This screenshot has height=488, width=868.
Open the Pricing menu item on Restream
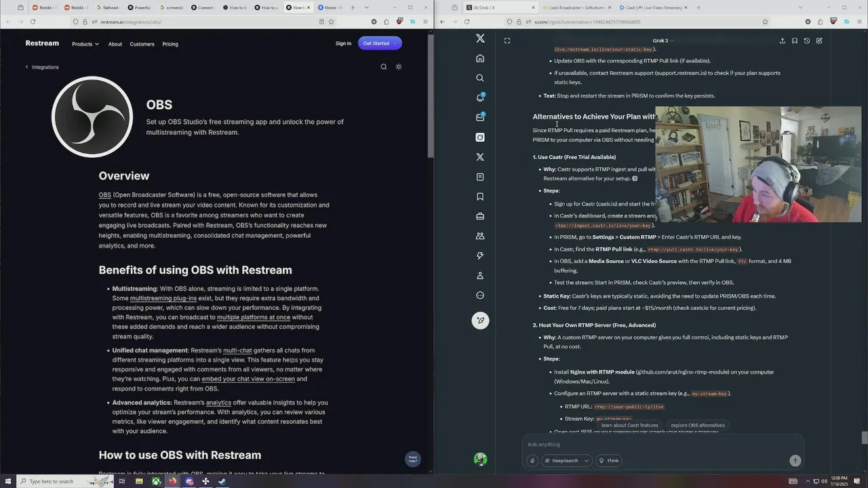tap(170, 44)
